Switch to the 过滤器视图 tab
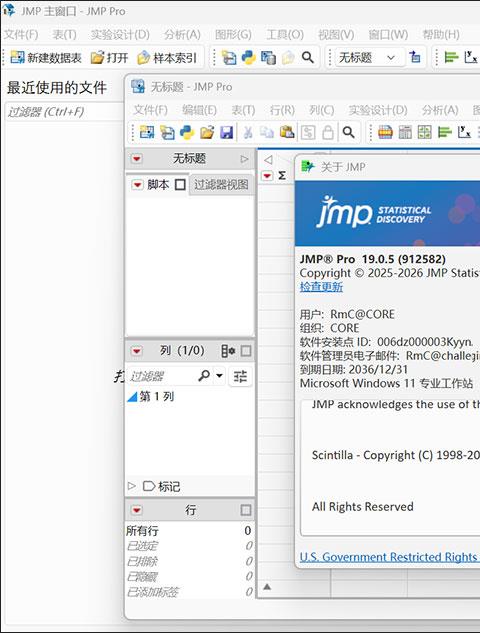This screenshot has width=480, height=633. pos(221,184)
